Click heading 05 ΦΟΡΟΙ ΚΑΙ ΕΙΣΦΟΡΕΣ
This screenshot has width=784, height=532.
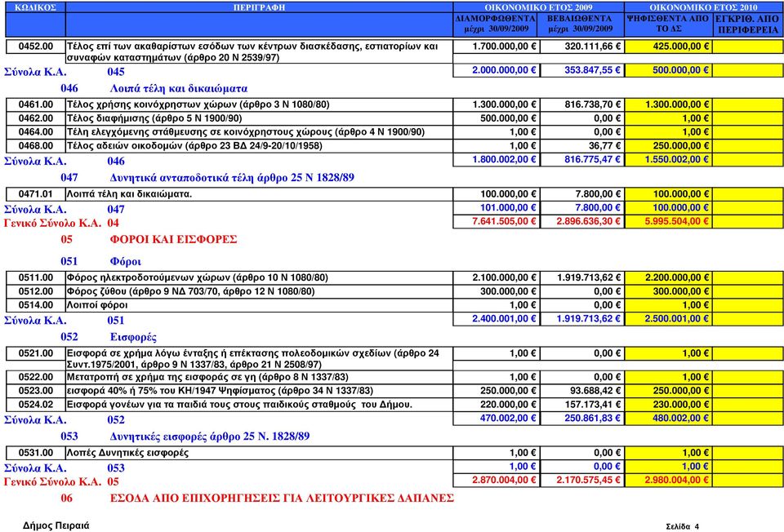(x=149, y=239)
